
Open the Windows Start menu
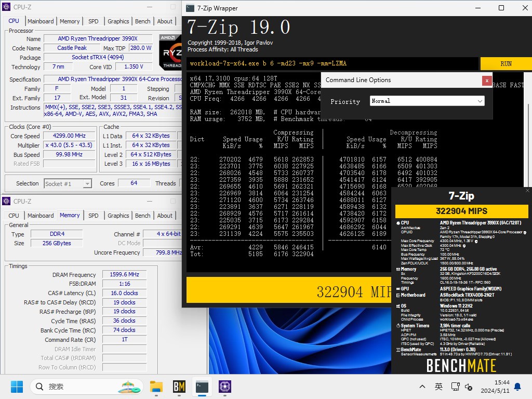point(17,387)
